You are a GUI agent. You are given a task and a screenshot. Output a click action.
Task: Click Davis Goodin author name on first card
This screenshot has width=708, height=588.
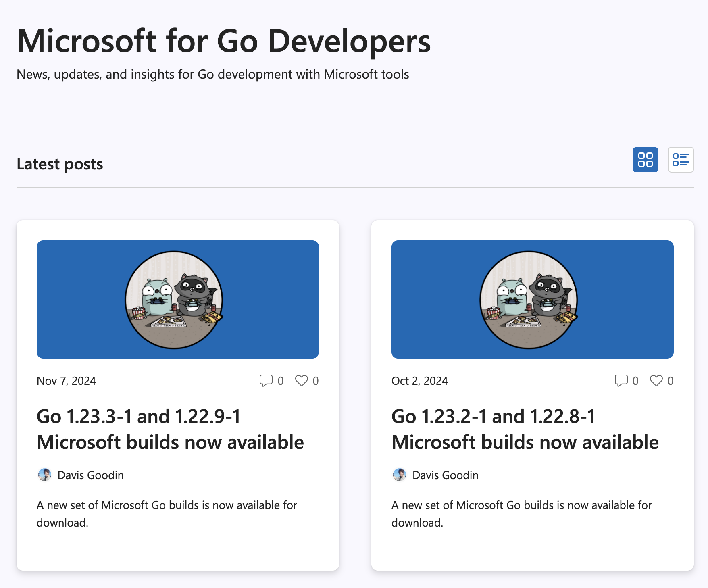tap(91, 475)
